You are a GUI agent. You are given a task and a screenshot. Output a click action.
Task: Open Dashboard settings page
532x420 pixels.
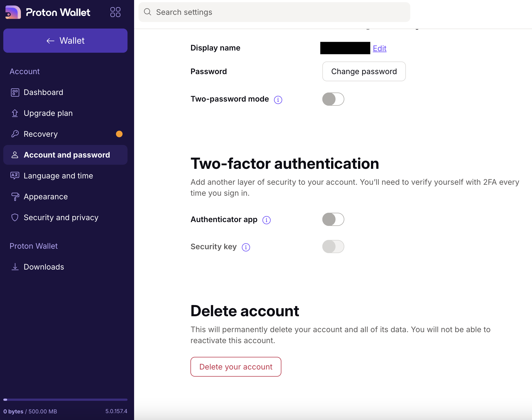click(x=65, y=92)
